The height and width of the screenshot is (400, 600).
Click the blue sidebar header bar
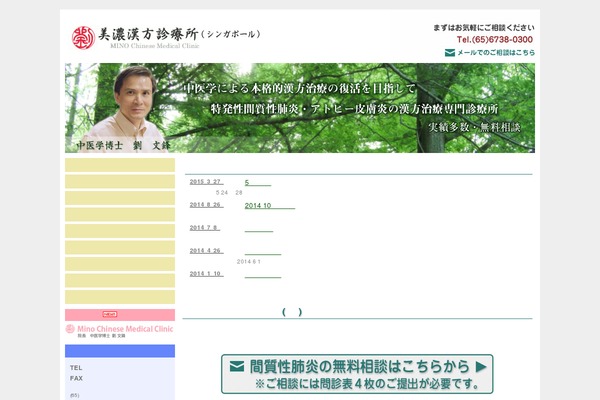(120, 351)
